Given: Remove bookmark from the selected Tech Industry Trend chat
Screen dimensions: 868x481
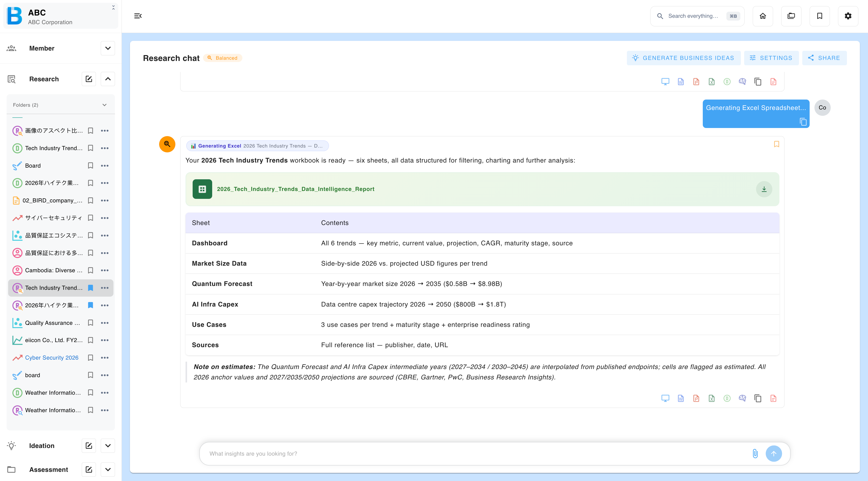Looking at the screenshot, I should 90,288.
